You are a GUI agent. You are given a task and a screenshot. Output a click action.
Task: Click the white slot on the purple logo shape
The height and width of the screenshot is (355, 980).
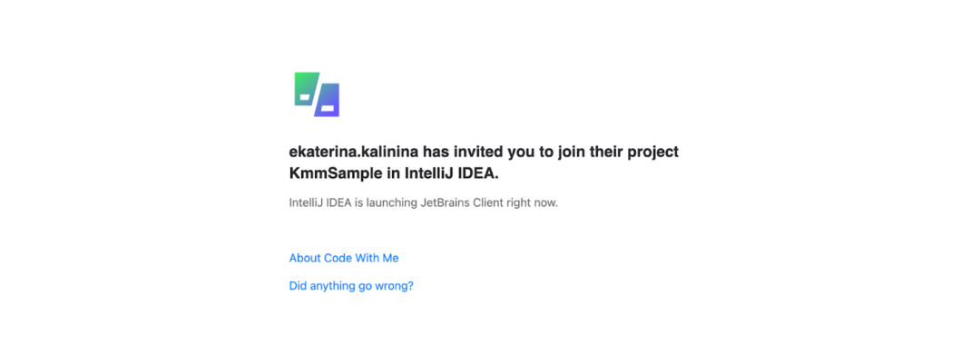pyautogui.click(x=328, y=109)
